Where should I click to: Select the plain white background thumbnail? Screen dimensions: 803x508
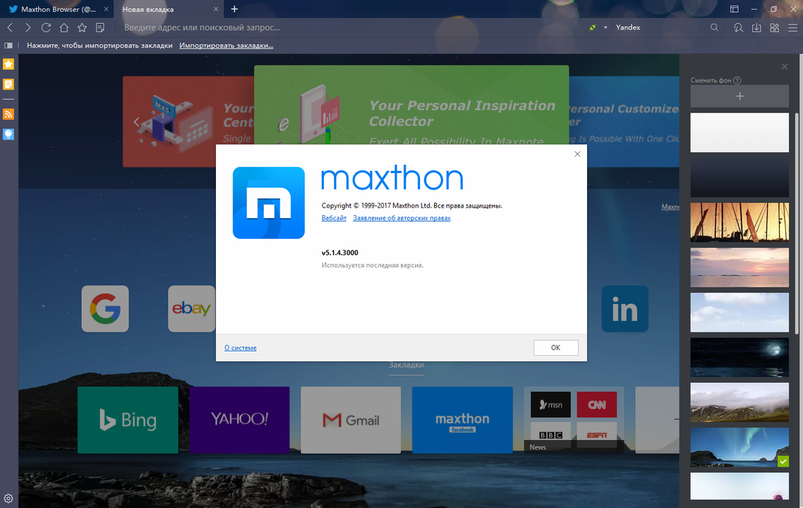739,133
